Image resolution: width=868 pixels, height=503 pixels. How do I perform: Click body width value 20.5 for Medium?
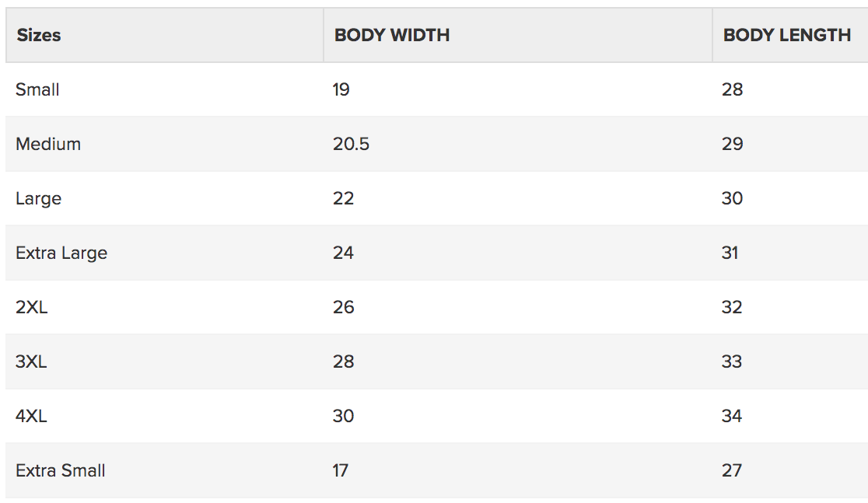pyautogui.click(x=351, y=144)
